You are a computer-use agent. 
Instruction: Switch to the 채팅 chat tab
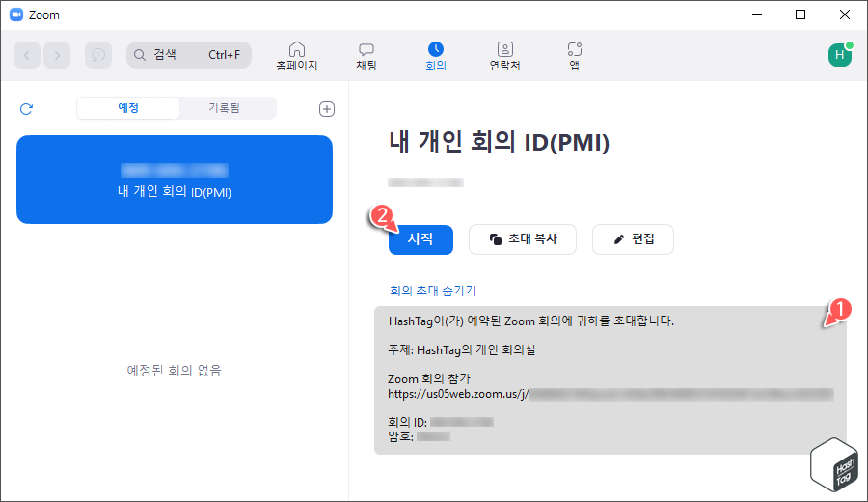366,56
